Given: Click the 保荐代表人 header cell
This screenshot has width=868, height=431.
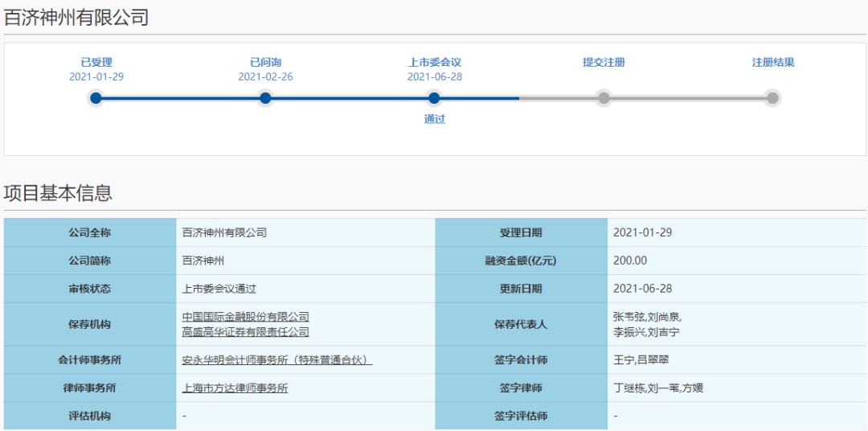Looking at the screenshot, I should pyautogui.click(x=521, y=324).
